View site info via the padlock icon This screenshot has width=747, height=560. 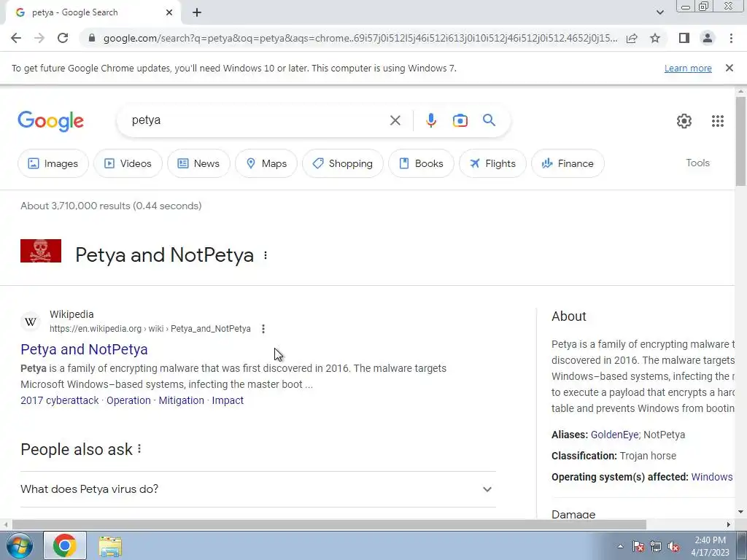(x=92, y=38)
